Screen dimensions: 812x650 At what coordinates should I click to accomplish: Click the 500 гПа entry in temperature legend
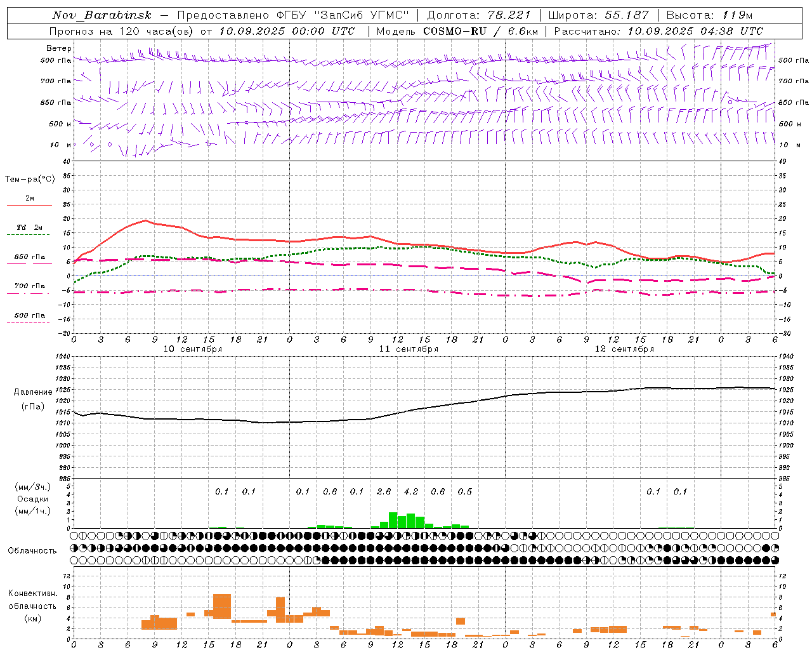(x=30, y=315)
